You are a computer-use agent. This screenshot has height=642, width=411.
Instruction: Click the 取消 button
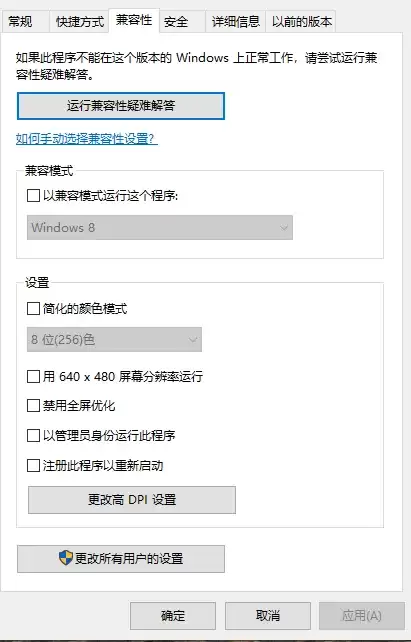[x=268, y=615]
